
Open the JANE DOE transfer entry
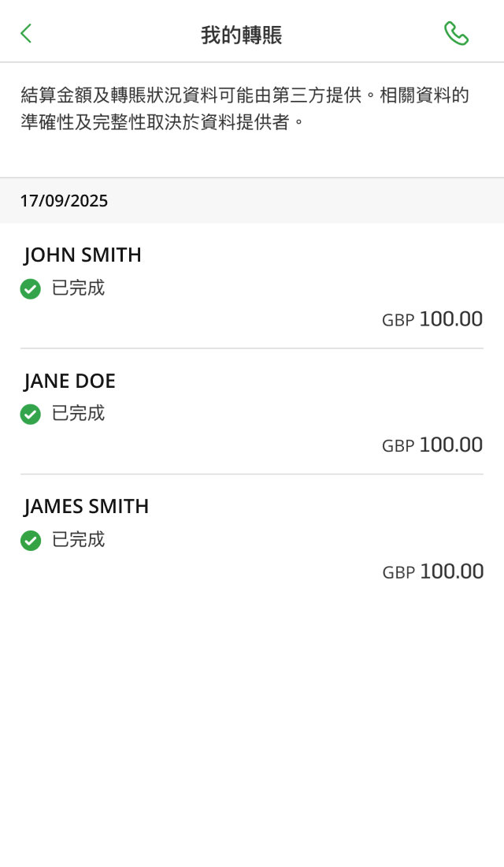[252, 411]
